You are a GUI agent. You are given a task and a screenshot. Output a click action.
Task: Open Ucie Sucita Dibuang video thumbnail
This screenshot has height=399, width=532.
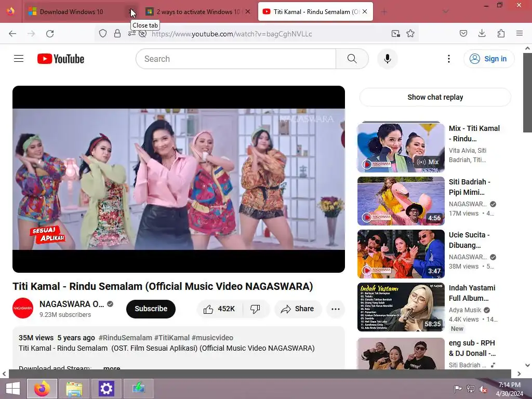pos(401,254)
